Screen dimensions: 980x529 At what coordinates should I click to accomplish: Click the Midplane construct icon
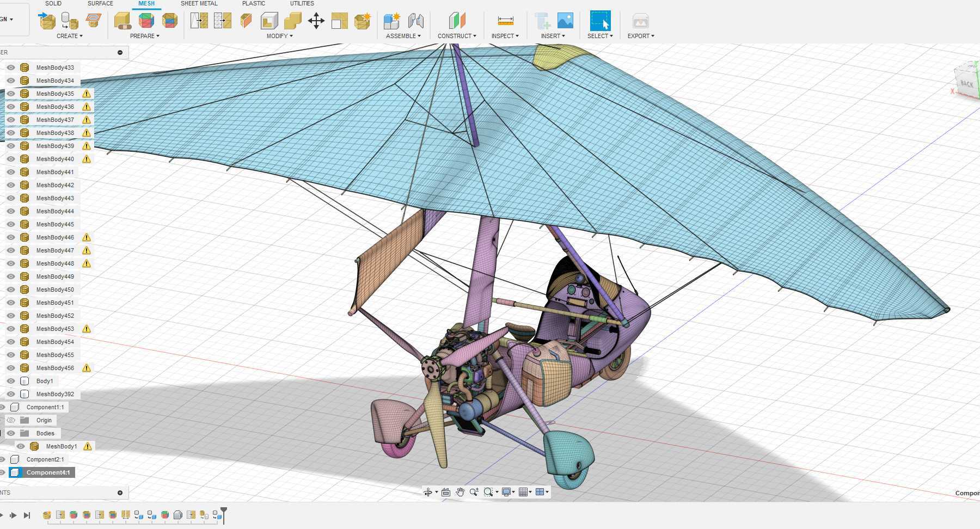[457, 21]
